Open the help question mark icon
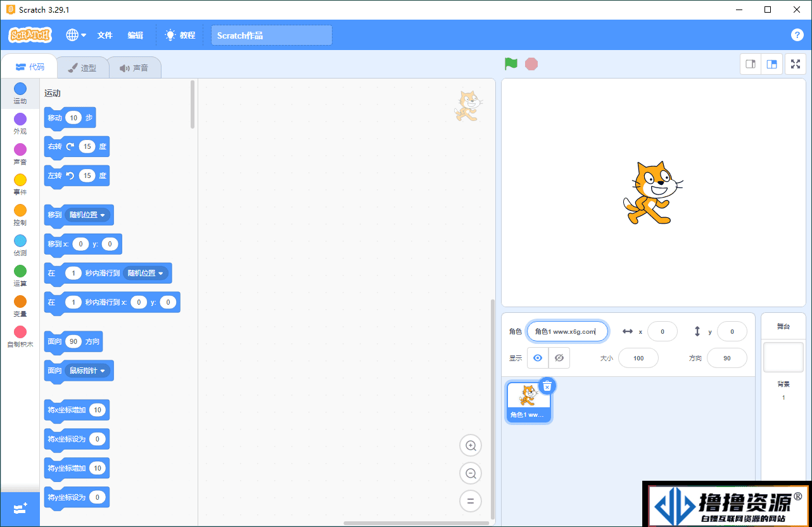 pyautogui.click(x=797, y=35)
